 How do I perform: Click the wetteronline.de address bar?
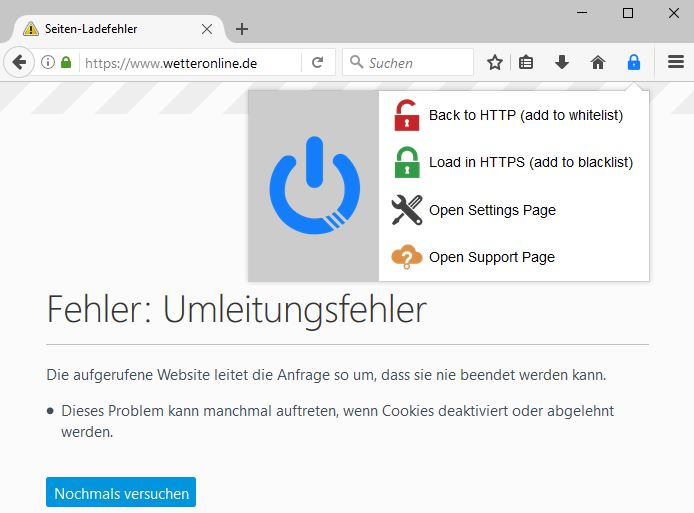[190, 62]
